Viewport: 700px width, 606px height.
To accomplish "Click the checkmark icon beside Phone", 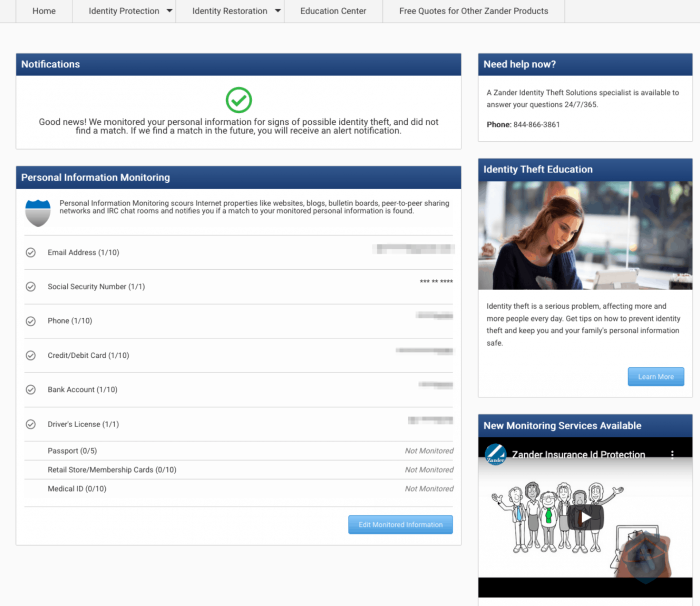I will pos(30,320).
